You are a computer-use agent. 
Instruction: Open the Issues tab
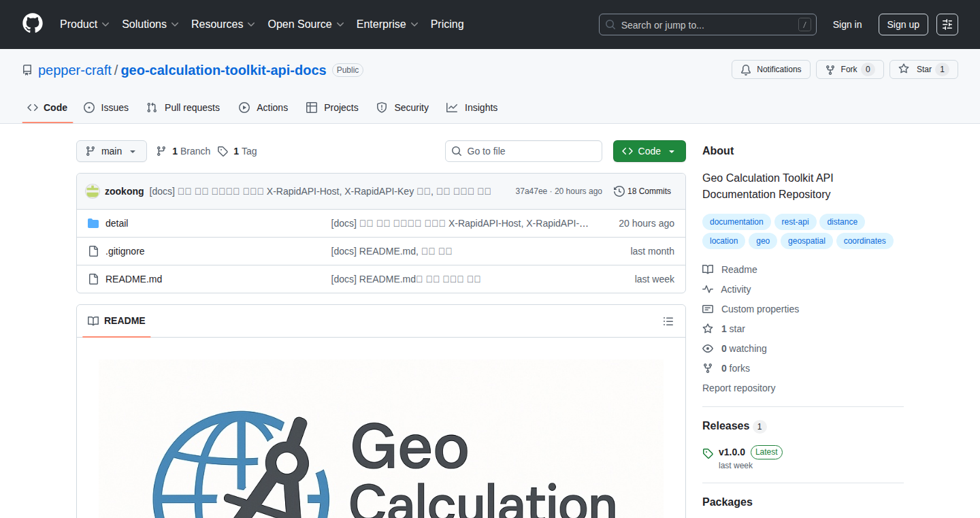click(106, 108)
